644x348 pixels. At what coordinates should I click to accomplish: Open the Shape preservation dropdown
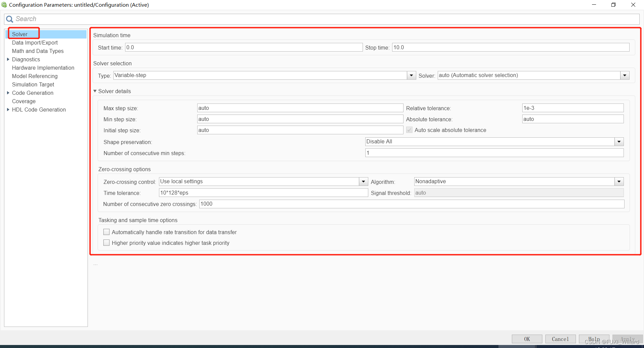(x=619, y=142)
